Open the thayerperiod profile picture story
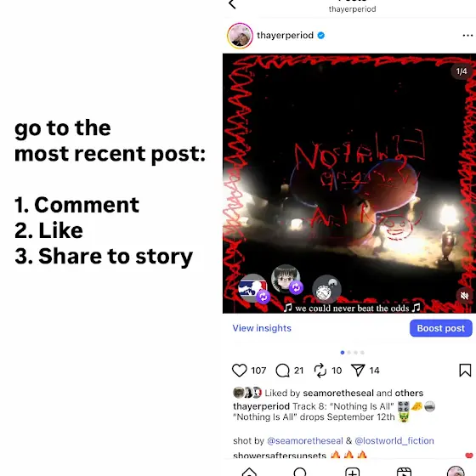Screen dimensions: 476x476 (240, 36)
